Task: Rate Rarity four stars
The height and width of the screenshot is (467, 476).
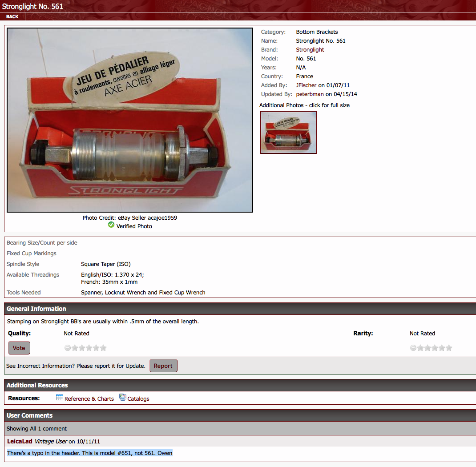Action: click(x=442, y=348)
